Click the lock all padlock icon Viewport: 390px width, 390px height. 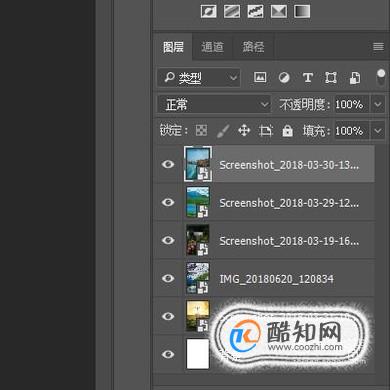pos(287,130)
